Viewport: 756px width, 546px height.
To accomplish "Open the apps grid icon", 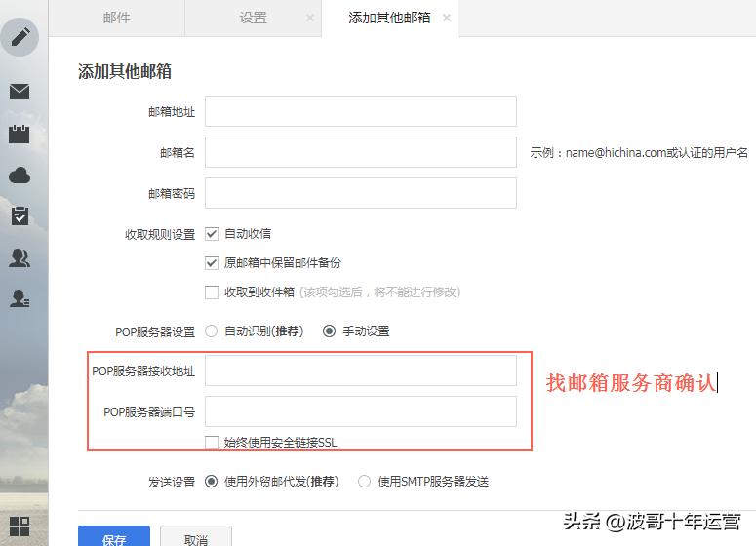I will (20, 526).
